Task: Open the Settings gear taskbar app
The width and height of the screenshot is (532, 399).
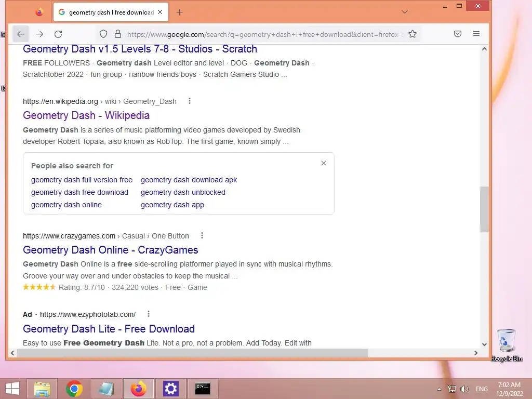Action: click(170, 389)
